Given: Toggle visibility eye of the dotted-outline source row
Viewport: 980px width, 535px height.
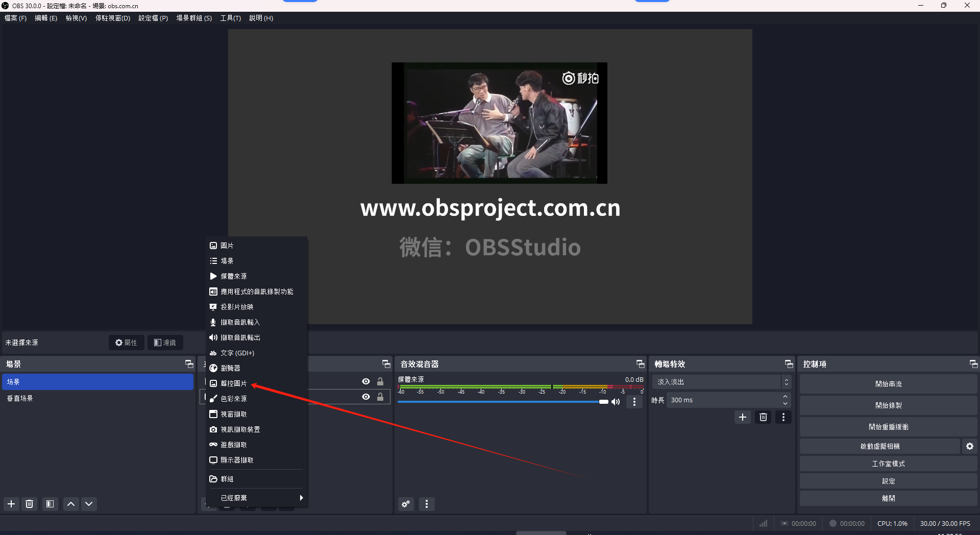Looking at the screenshot, I should click(366, 397).
